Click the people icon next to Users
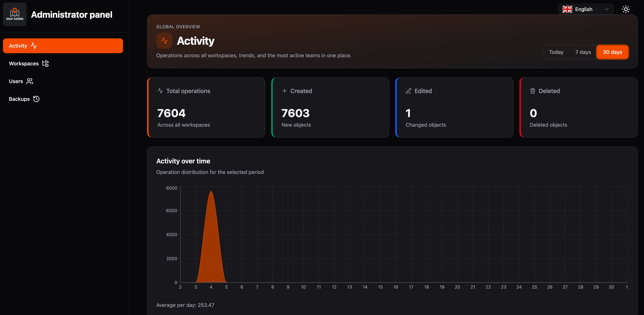644x315 pixels. click(x=30, y=81)
